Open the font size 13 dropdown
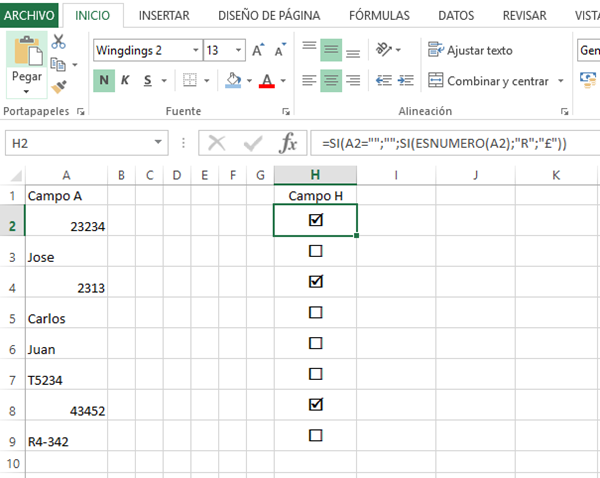Screen dimensions: 600x478 [239, 50]
